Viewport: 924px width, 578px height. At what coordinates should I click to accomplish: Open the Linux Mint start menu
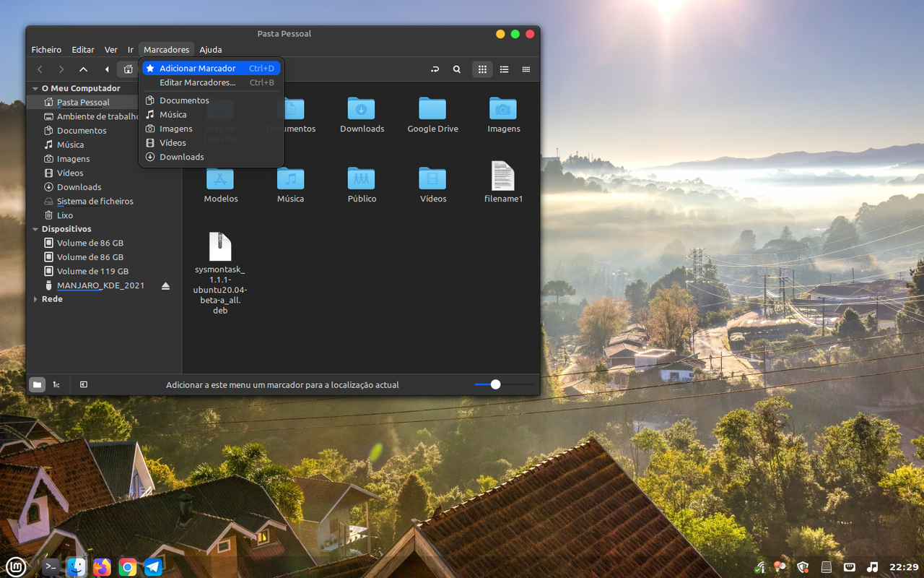17,566
